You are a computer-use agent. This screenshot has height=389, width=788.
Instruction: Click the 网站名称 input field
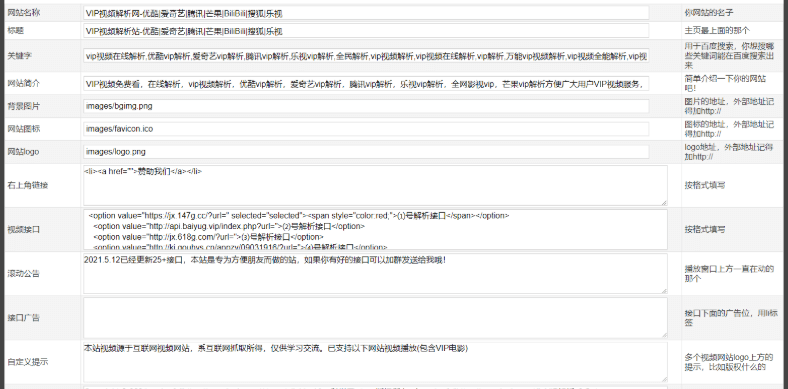click(366, 13)
